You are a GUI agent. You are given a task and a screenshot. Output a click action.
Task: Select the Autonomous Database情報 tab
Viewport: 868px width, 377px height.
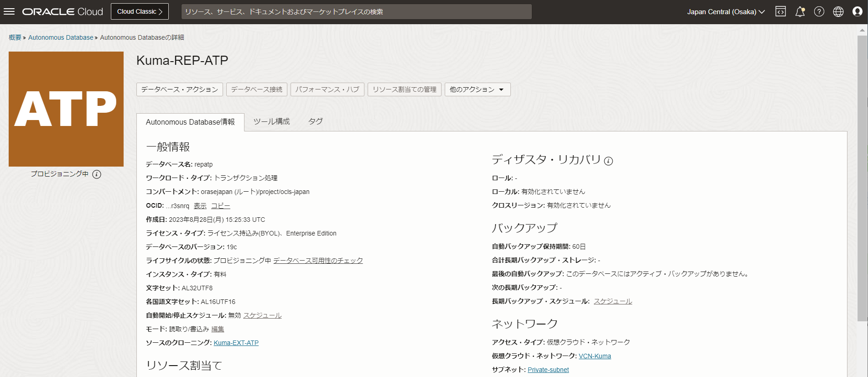coord(190,122)
